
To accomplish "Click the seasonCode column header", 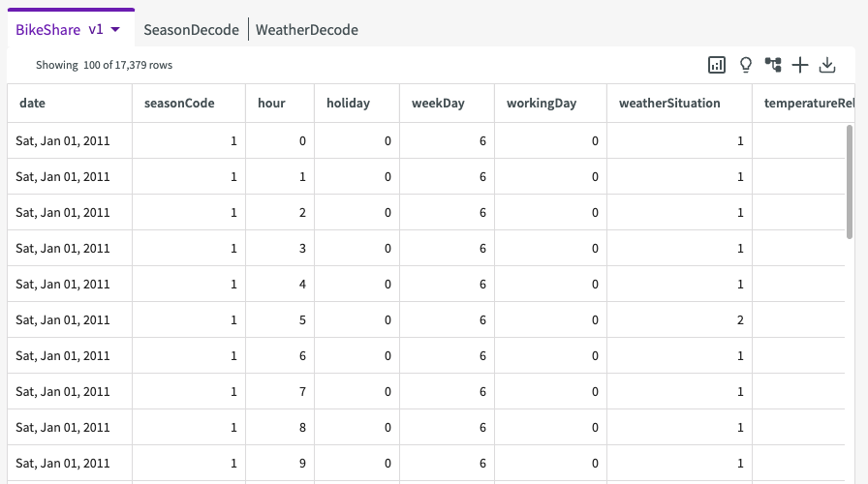I will click(x=189, y=103).
